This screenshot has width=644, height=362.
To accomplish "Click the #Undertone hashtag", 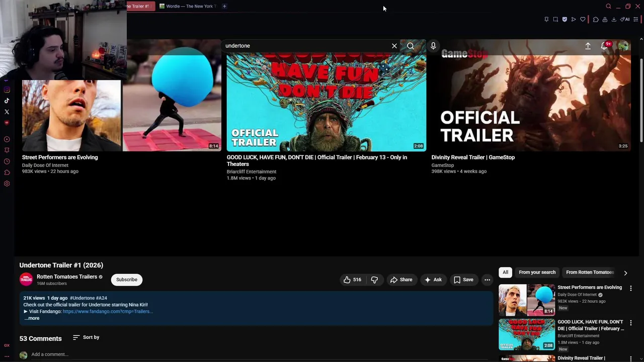I will [83, 298].
